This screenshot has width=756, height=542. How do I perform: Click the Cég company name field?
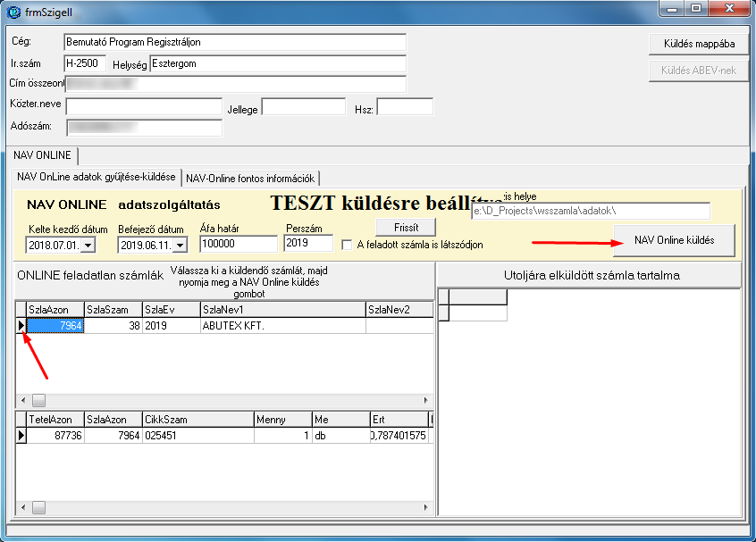pyautogui.click(x=235, y=43)
